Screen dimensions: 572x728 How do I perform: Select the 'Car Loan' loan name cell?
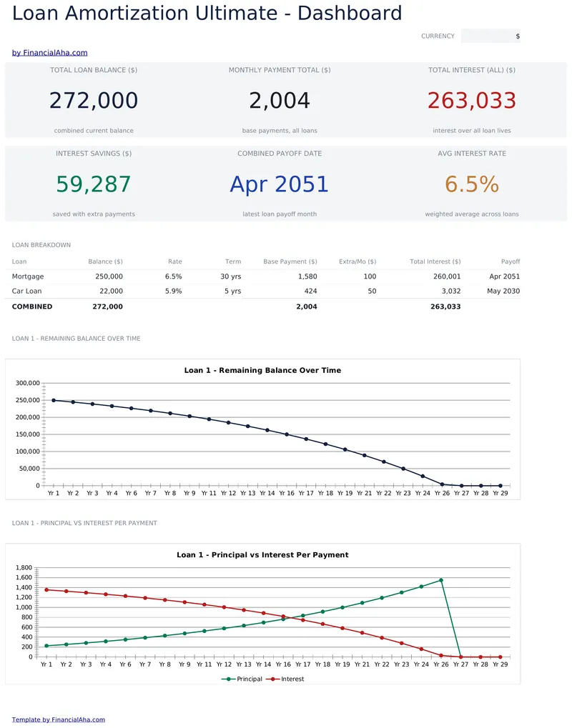click(x=27, y=291)
